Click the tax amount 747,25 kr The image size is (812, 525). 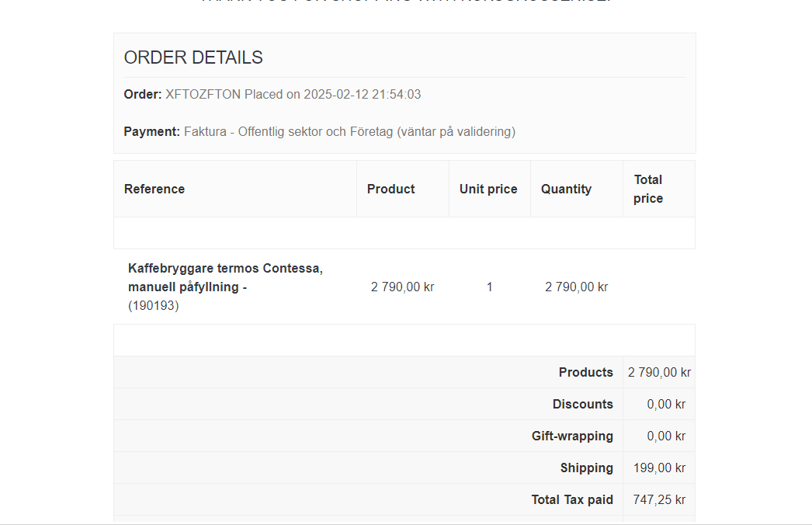coord(658,499)
